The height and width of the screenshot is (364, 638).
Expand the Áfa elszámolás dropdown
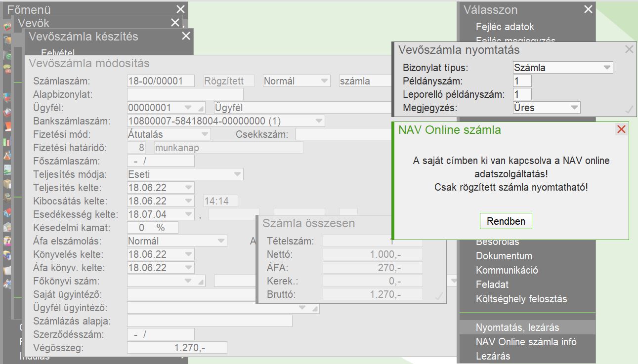[221, 241]
